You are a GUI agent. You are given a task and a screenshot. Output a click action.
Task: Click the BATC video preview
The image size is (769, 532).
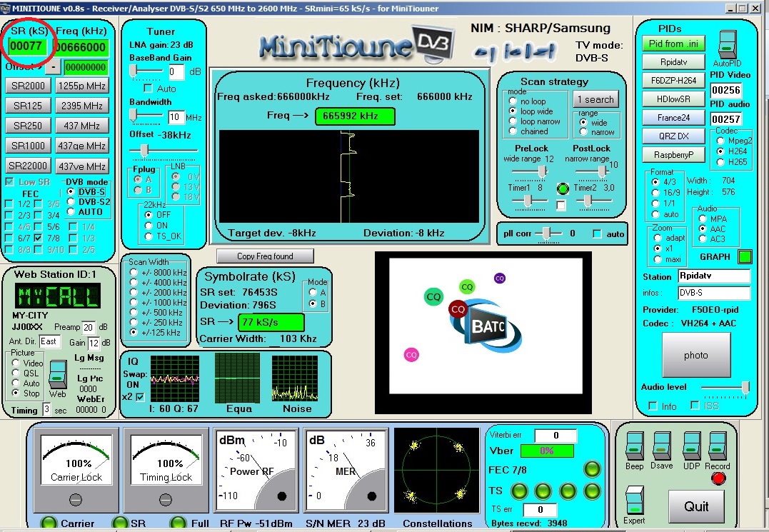[x=483, y=333]
